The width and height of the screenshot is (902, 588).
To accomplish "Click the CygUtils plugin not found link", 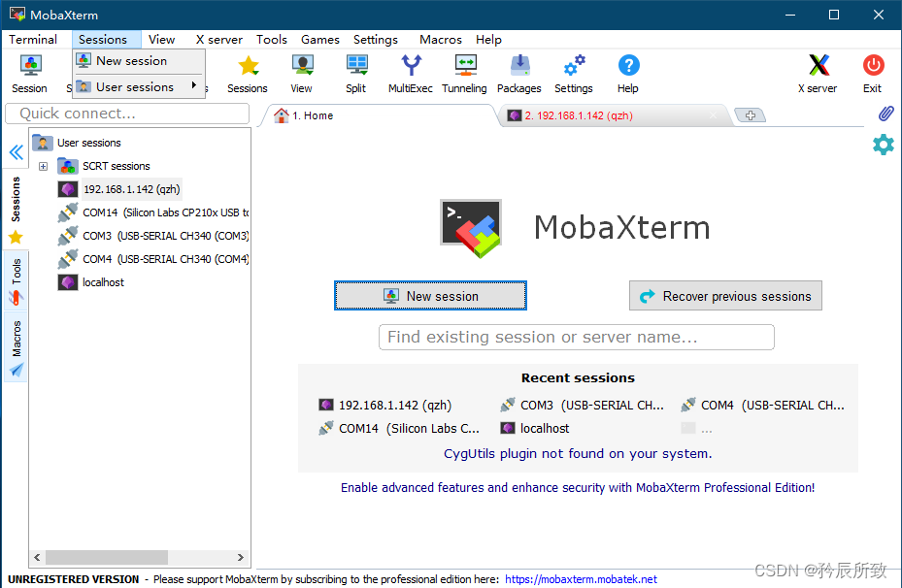I will coord(578,453).
